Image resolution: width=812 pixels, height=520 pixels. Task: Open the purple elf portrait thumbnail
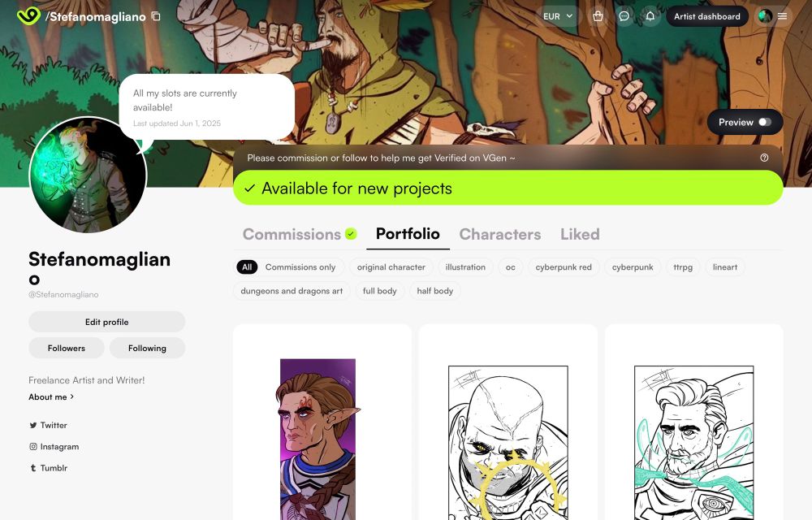(318, 440)
